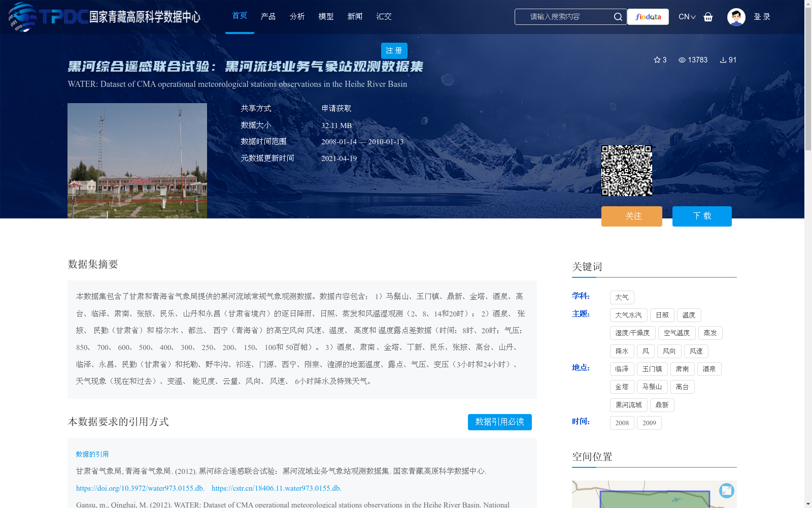Viewport: 812px width, 508px height.
Task: Click the 2009 time tag
Action: [649, 423]
